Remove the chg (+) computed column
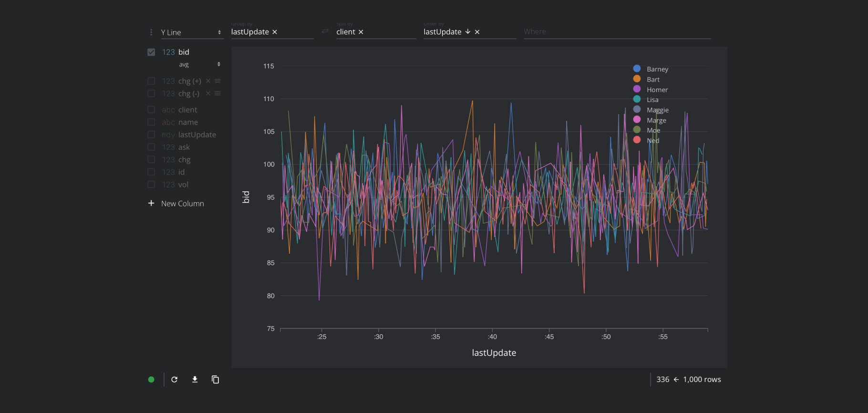868x413 pixels. [x=208, y=81]
